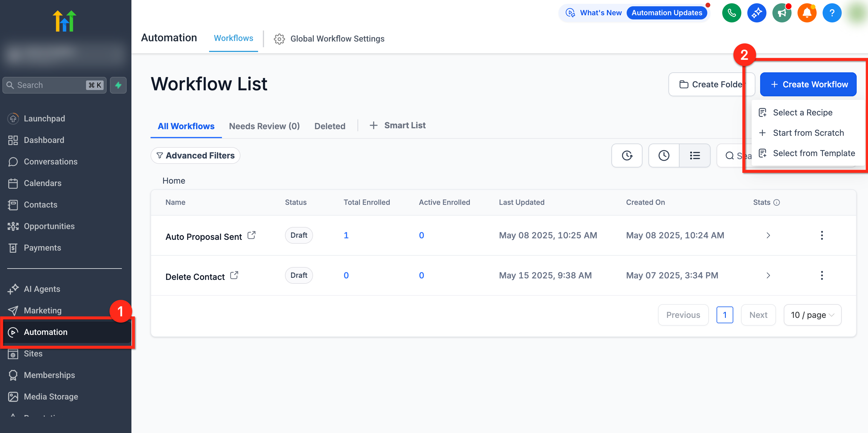Open Opportunities in the sidebar

(x=49, y=226)
